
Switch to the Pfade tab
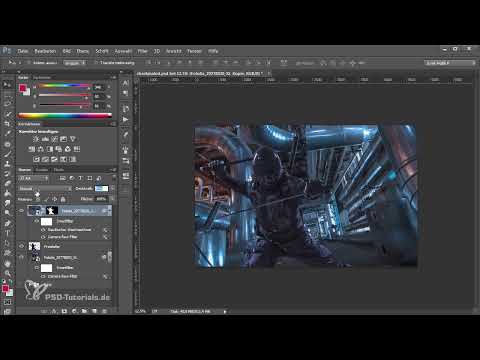tap(59, 170)
